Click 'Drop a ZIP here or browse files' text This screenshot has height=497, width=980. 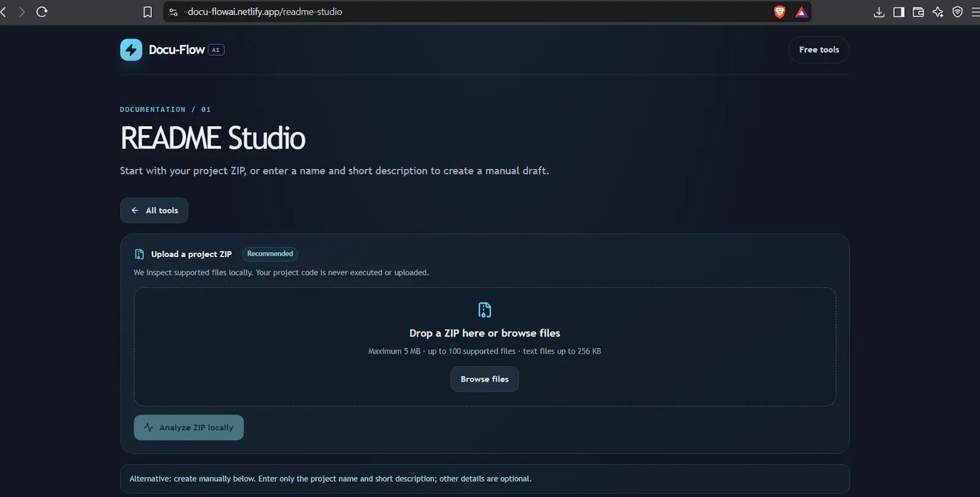(x=484, y=333)
